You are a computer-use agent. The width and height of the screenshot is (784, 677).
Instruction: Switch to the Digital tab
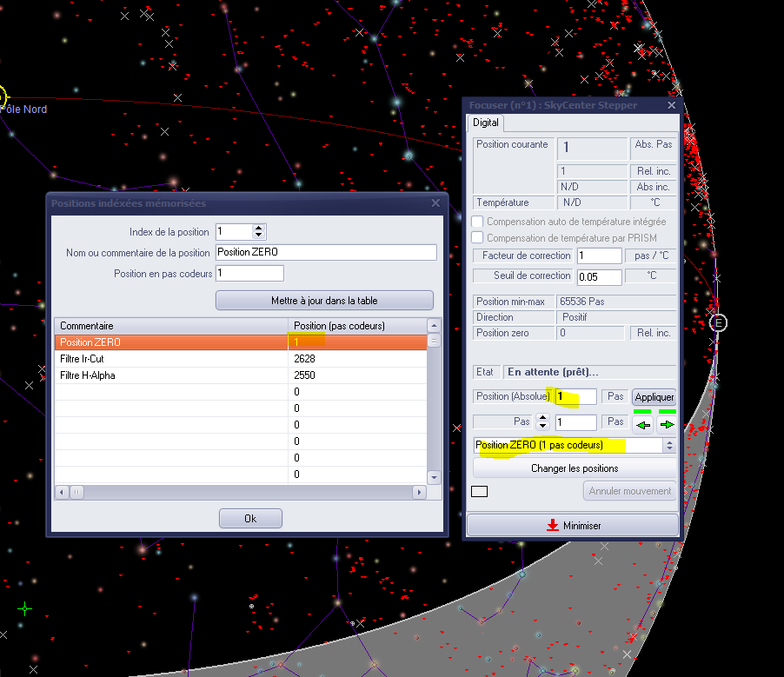point(485,123)
